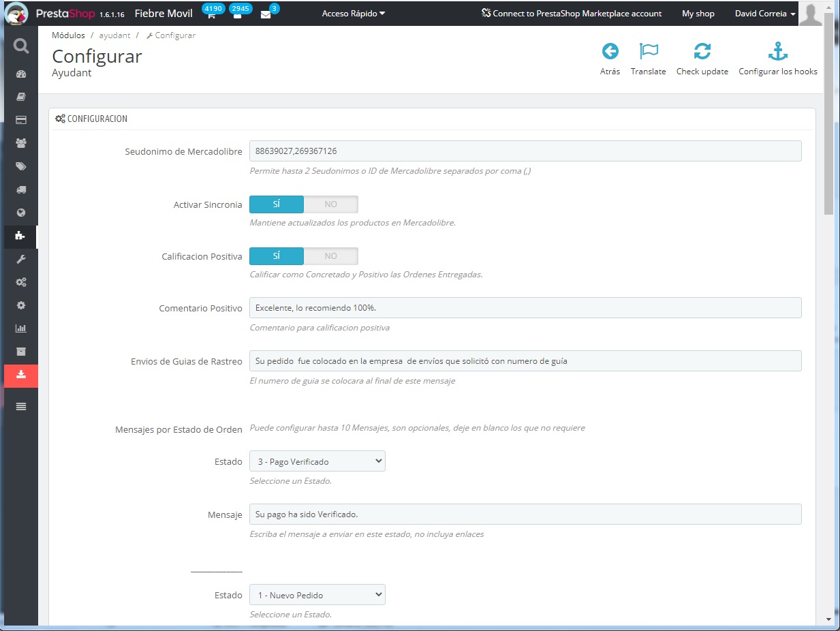Expand the David Correia user menu
The image size is (840, 631).
click(764, 14)
